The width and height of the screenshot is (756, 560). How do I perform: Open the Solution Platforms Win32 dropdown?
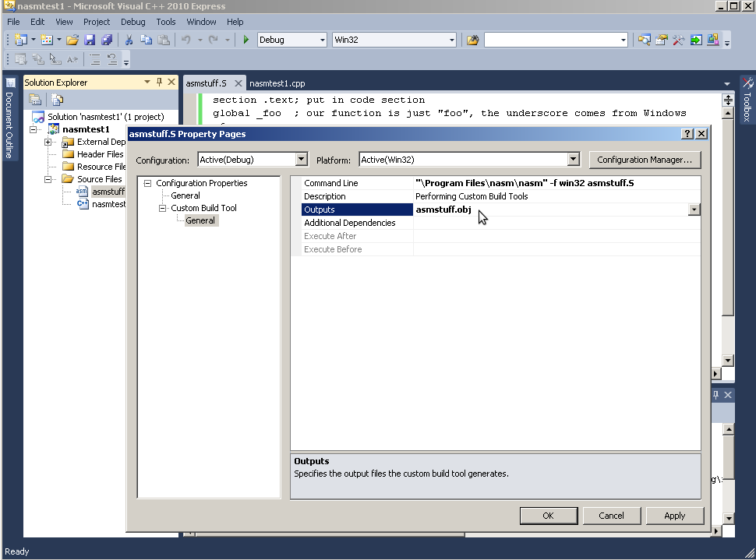(452, 40)
